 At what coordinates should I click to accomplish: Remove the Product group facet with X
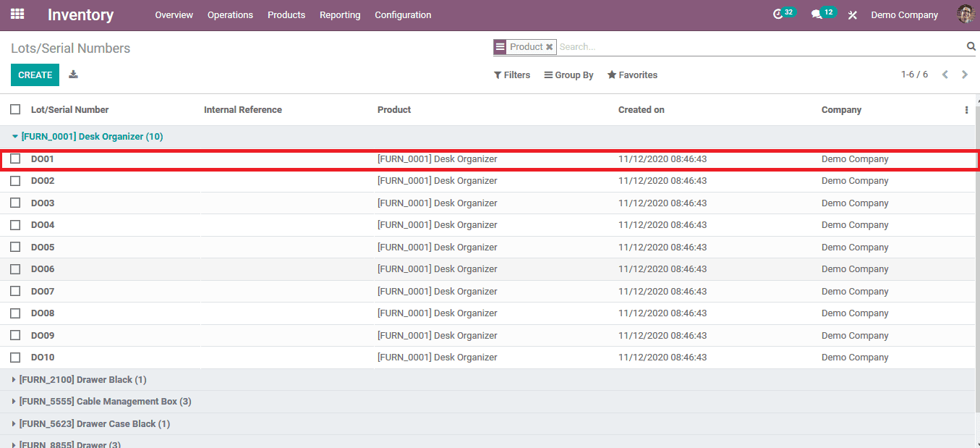point(550,47)
